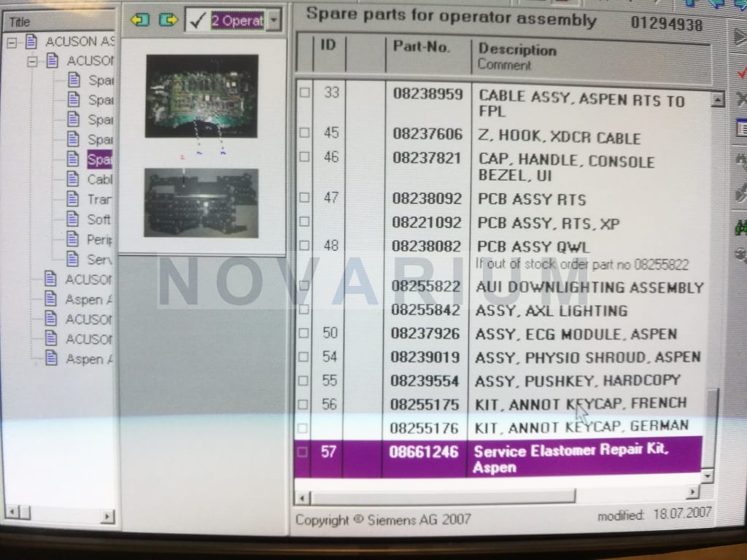
Task: Click document icon next to Tran item
Action: 72,199
